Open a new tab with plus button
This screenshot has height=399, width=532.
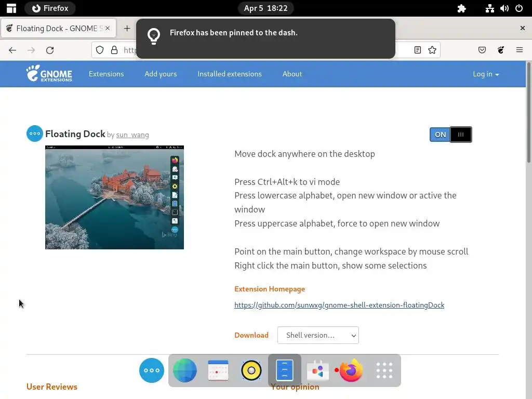127,29
